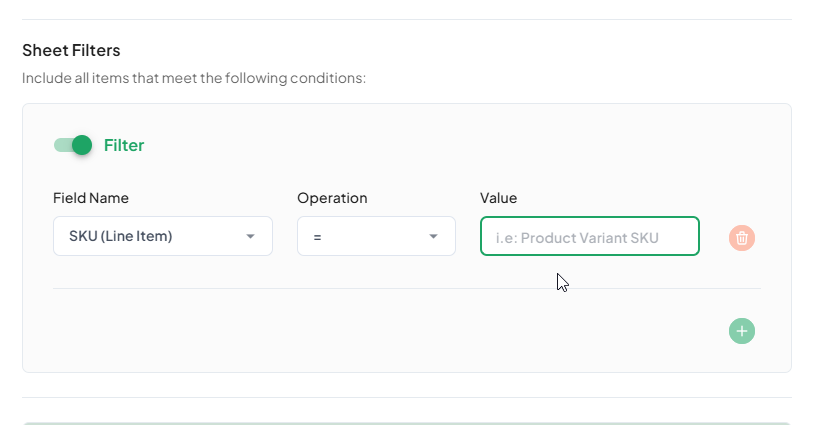Click the green Filter label

pos(124,145)
